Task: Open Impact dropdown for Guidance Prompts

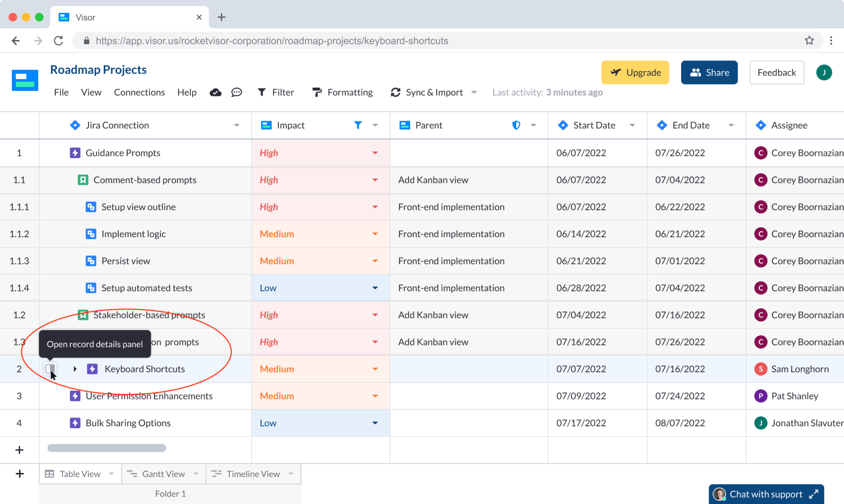Action: click(x=375, y=153)
